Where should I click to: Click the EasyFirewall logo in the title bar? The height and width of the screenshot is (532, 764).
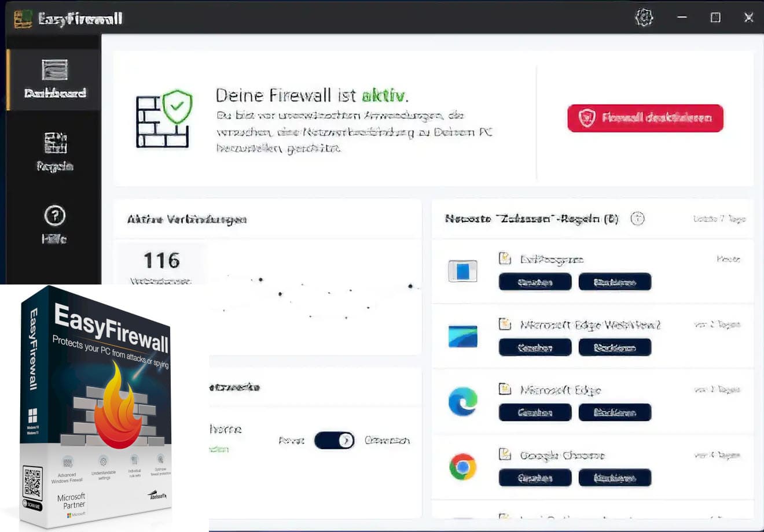click(x=23, y=19)
